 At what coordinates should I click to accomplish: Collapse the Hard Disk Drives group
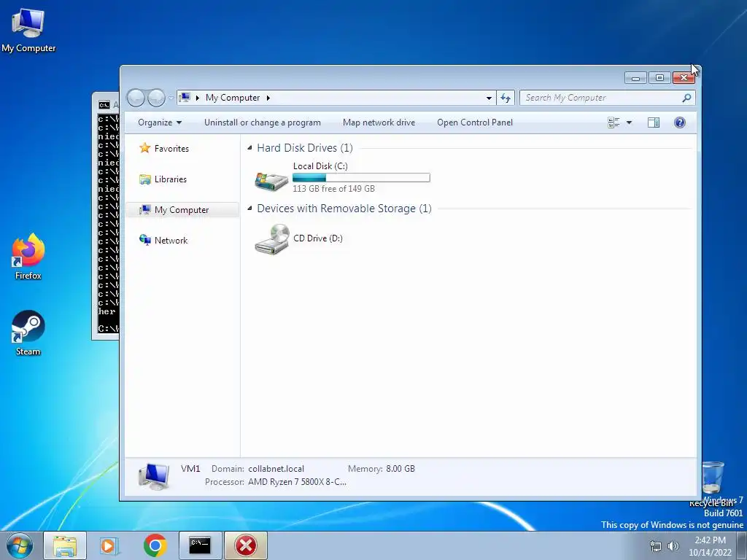pos(249,148)
